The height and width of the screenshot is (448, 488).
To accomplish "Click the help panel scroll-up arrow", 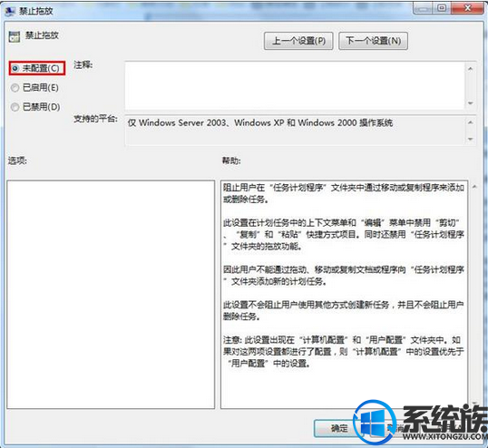I will [474, 187].
